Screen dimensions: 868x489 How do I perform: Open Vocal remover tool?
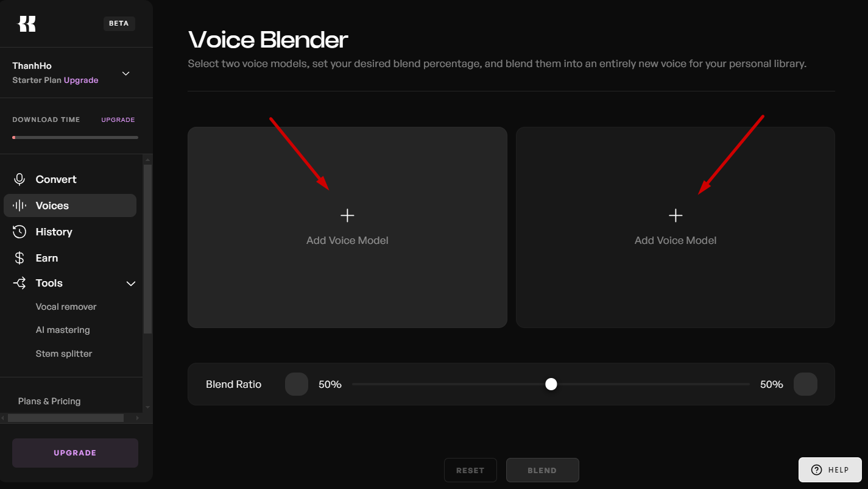point(66,307)
